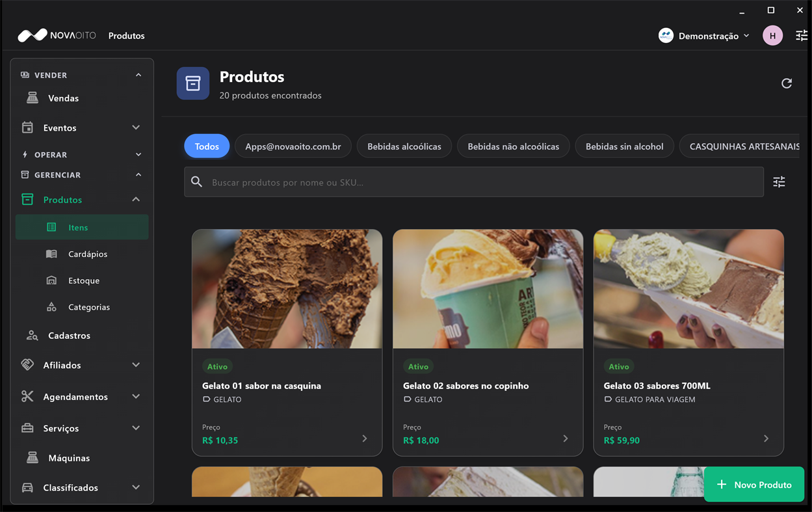Viewport: 812px width, 512px height.
Task: Open Gelato 02 sabores no copinho arrow
Action: coord(566,438)
